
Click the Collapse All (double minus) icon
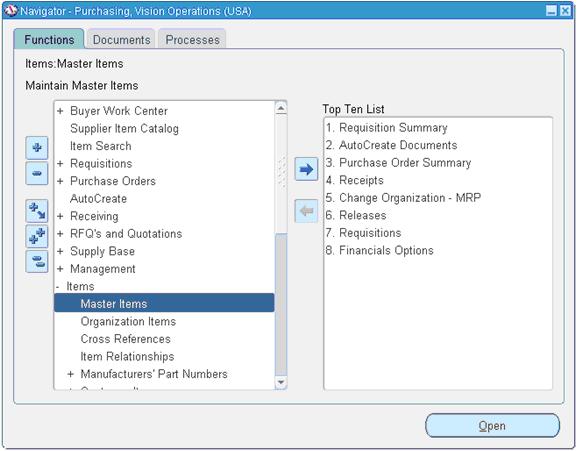[37, 262]
